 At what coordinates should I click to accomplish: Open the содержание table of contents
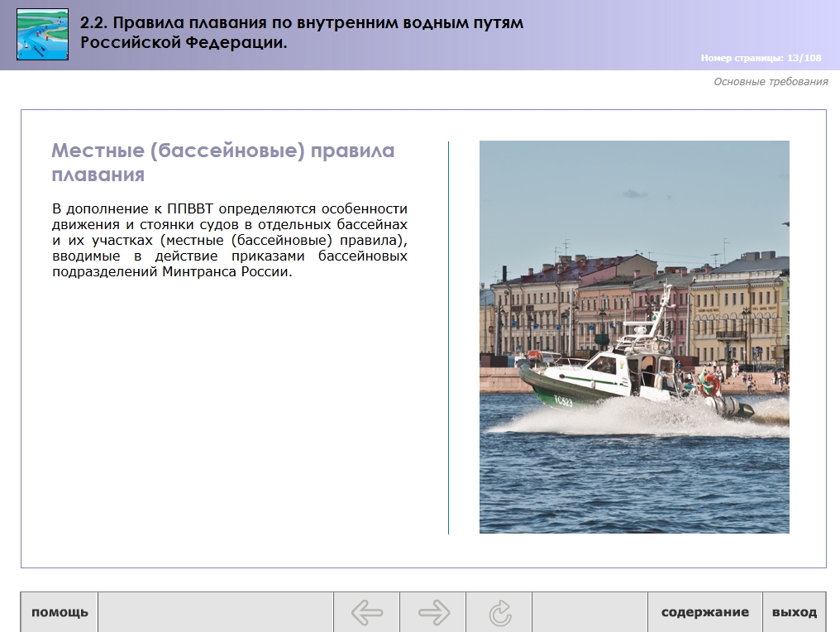click(704, 612)
